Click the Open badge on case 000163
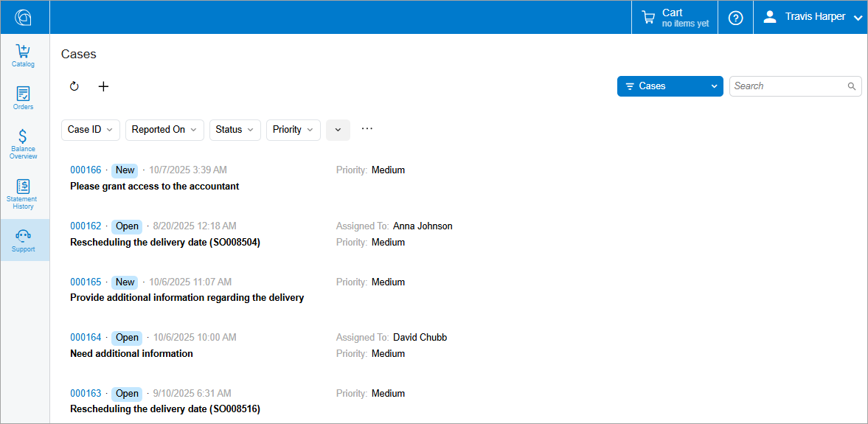Image resolution: width=868 pixels, height=424 pixels. (x=127, y=394)
